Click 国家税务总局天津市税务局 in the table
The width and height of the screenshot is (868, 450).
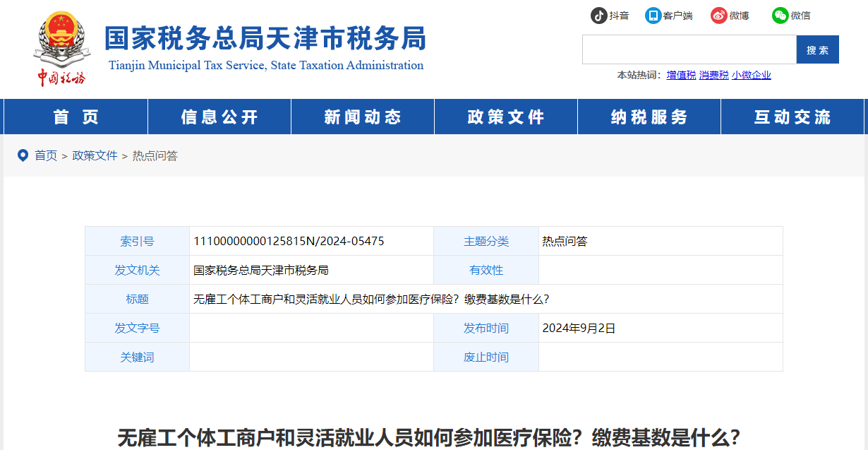pos(261,270)
